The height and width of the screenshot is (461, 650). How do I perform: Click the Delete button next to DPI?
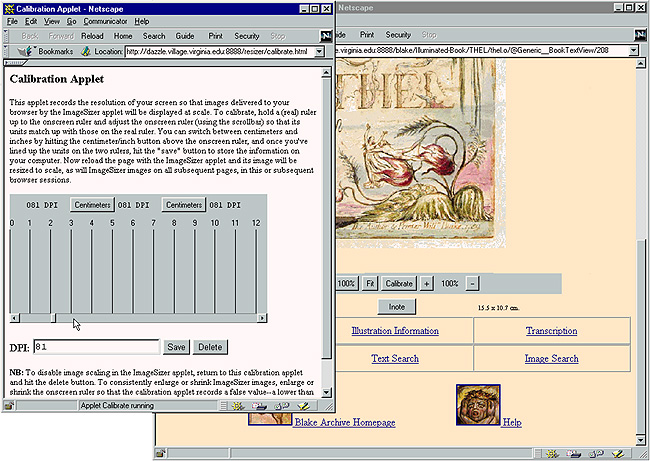210,347
